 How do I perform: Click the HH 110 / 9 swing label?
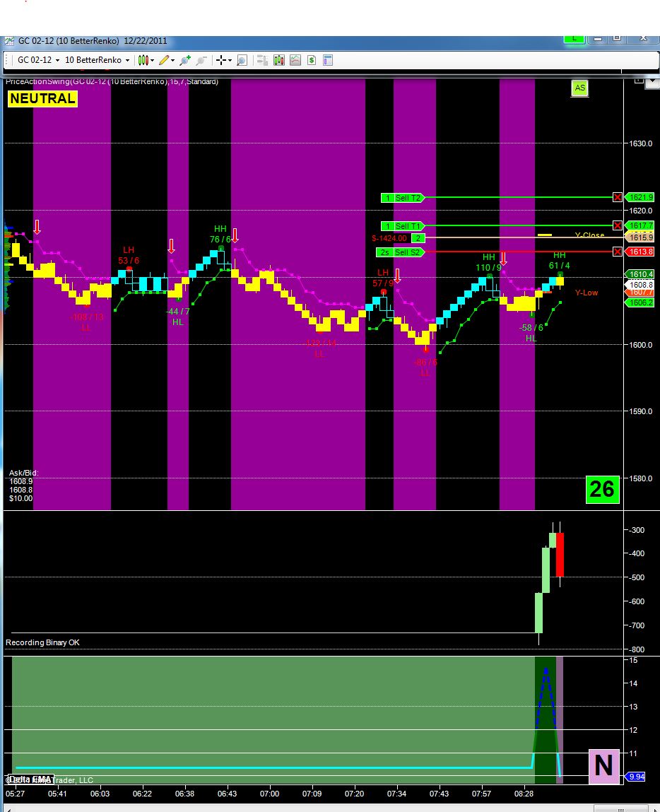[x=489, y=263]
